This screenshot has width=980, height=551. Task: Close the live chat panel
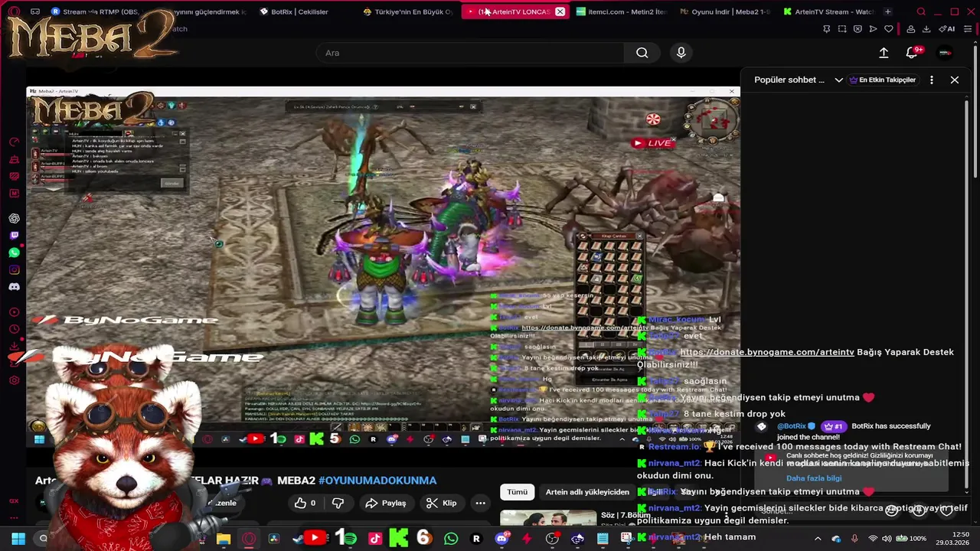pyautogui.click(x=955, y=80)
